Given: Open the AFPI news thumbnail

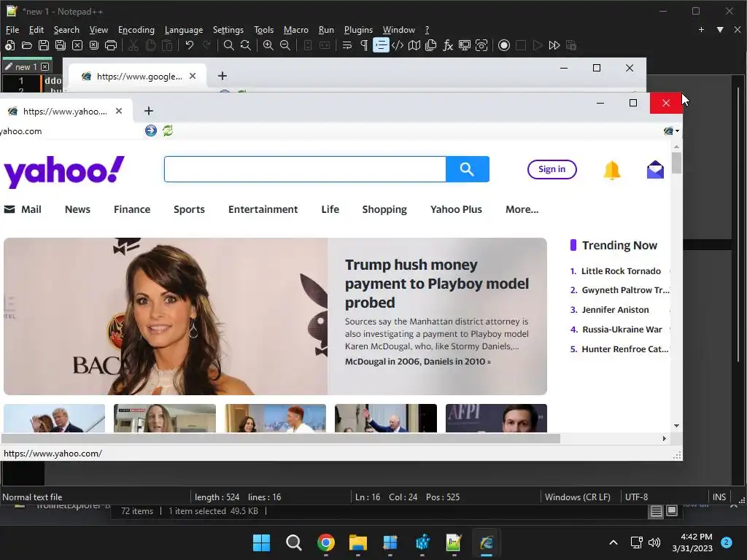Looking at the screenshot, I should click(496, 418).
